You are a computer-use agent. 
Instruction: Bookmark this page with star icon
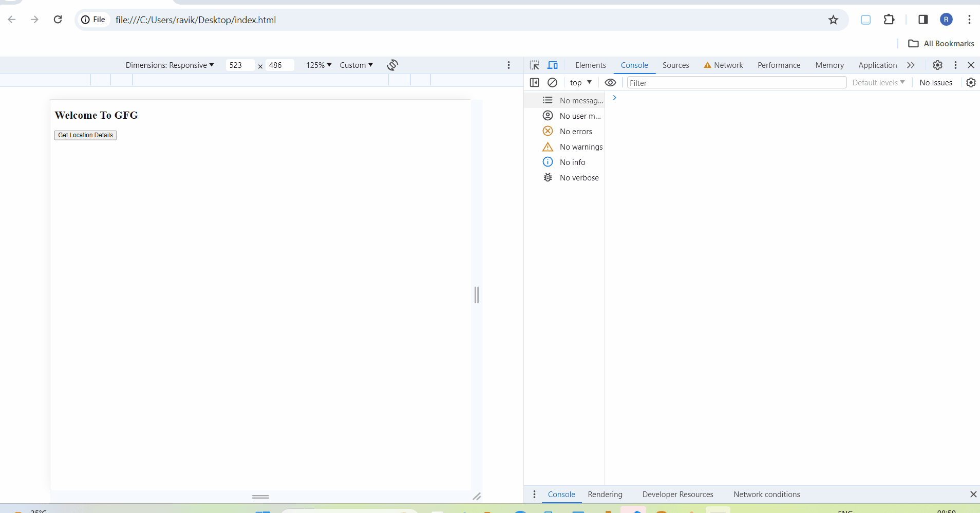point(833,20)
